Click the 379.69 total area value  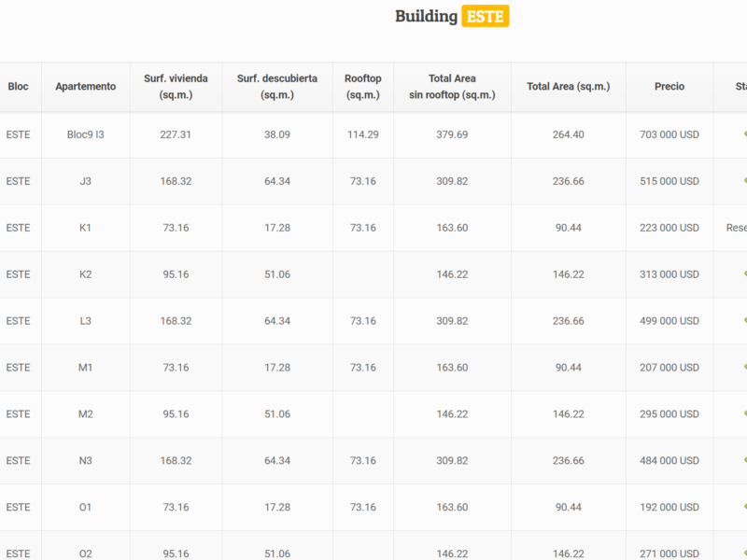pyautogui.click(x=452, y=134)
